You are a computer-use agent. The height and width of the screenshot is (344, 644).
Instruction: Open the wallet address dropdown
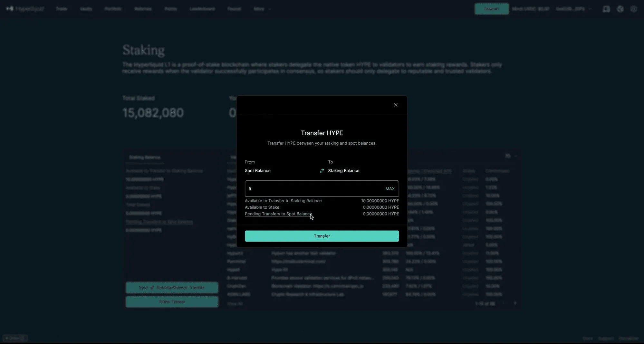pyautogui.click(x=574, y=9)
